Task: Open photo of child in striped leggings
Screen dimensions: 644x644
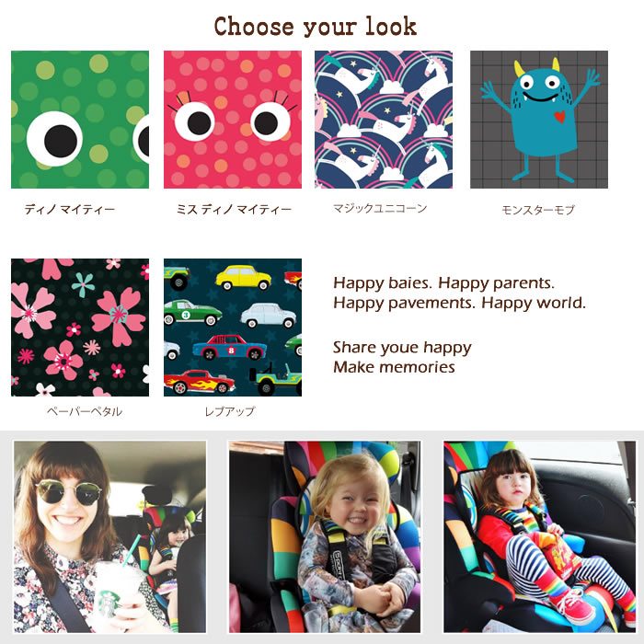Action: tap(540, 536)
